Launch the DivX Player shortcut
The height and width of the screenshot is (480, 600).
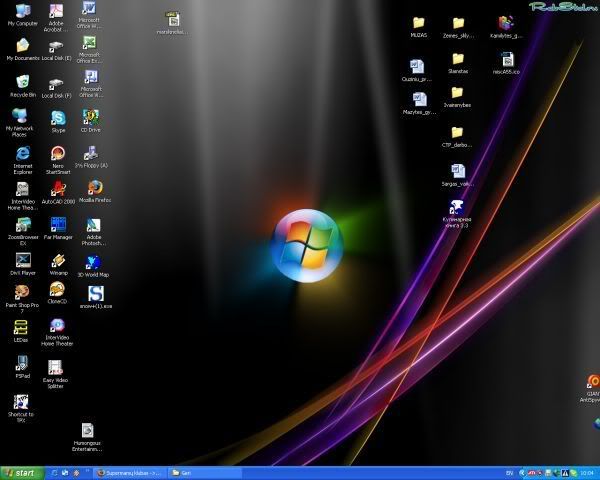point(23,264)
